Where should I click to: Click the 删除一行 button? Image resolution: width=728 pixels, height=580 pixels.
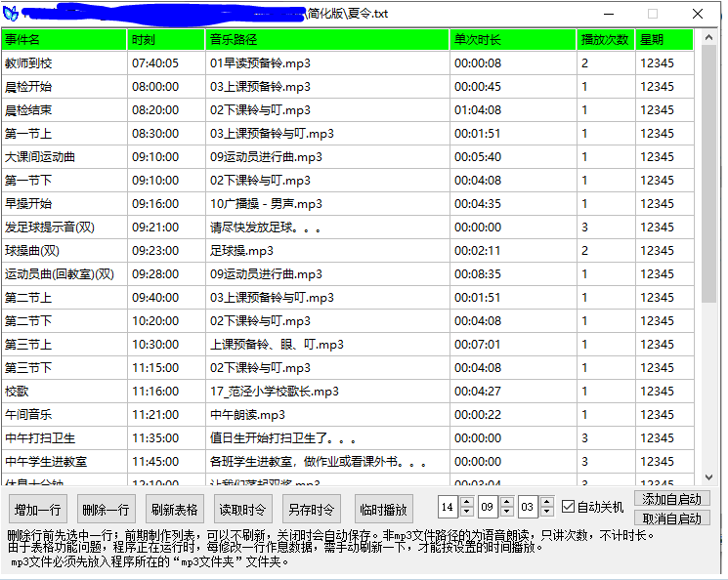106,509
